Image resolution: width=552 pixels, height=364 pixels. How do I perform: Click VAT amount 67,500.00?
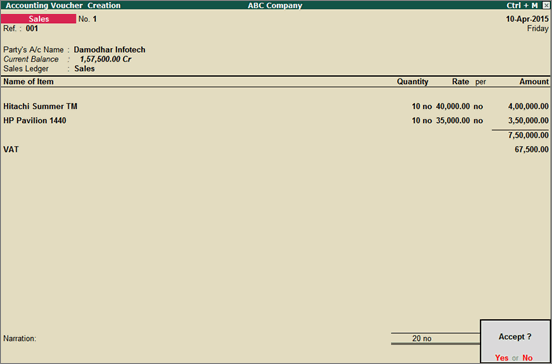click(x=532, y=150)
